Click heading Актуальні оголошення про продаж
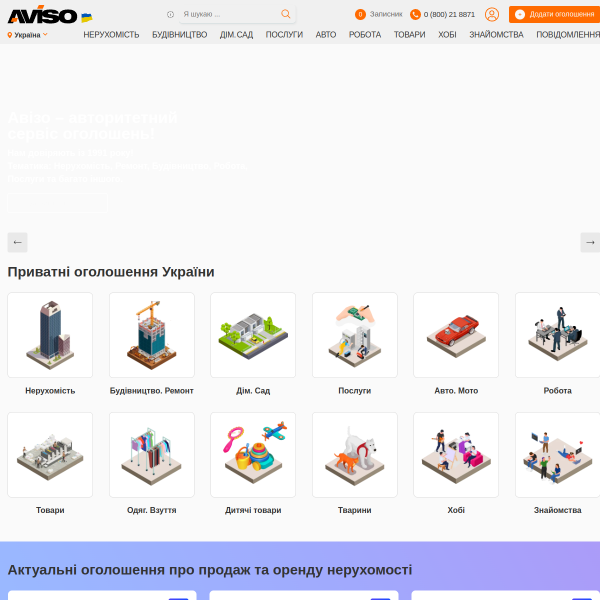The image size is (600, 600). pyautogui.click(x=210, y=570)
